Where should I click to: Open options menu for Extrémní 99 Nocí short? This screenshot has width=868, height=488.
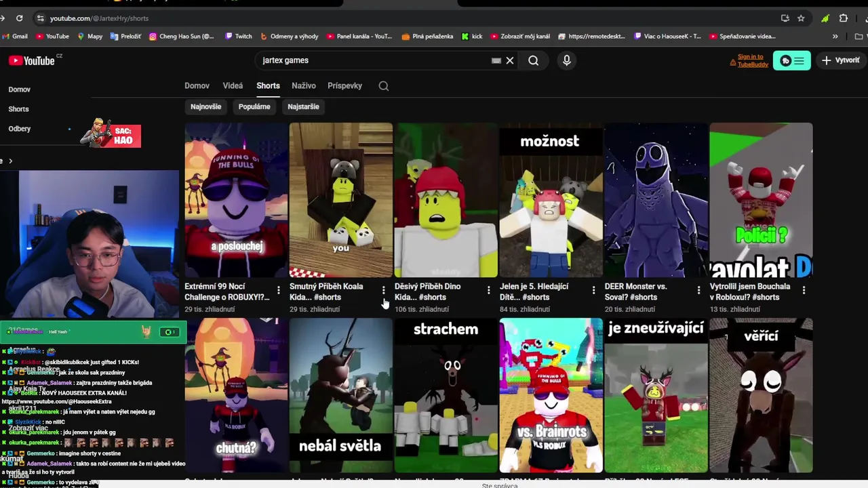coord(278,291)
